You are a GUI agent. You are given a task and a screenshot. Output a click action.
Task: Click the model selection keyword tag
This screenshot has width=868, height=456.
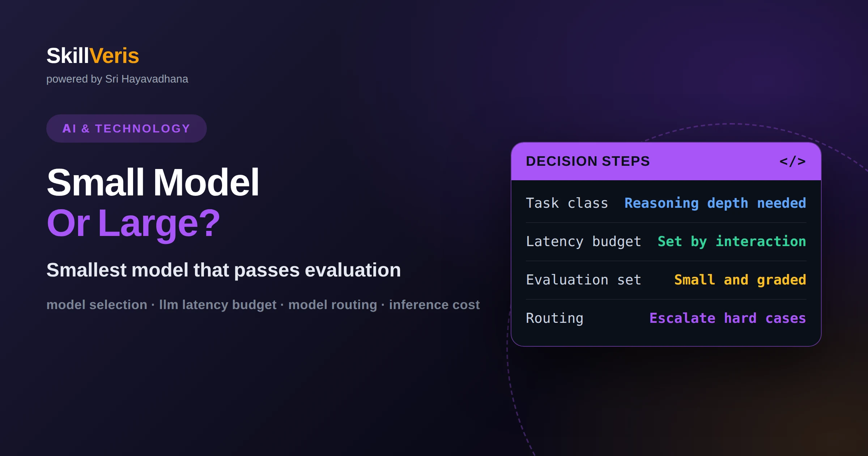point(97,305)
